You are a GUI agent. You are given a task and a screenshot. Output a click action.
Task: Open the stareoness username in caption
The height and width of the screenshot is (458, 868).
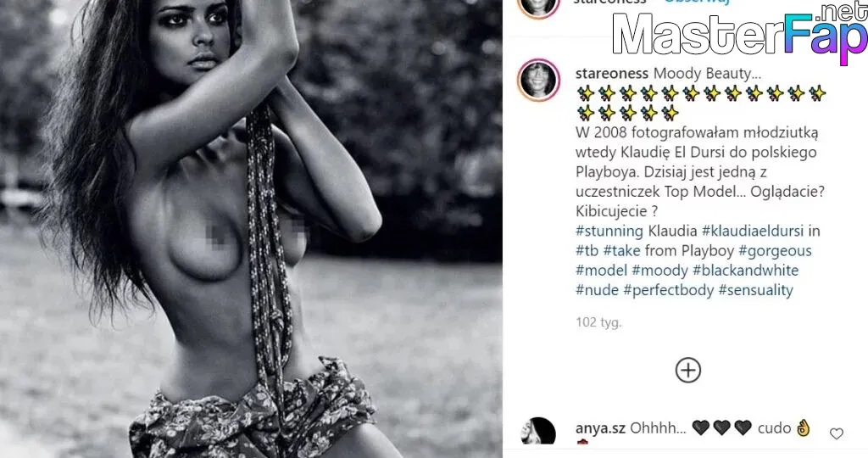click(612, 74)
